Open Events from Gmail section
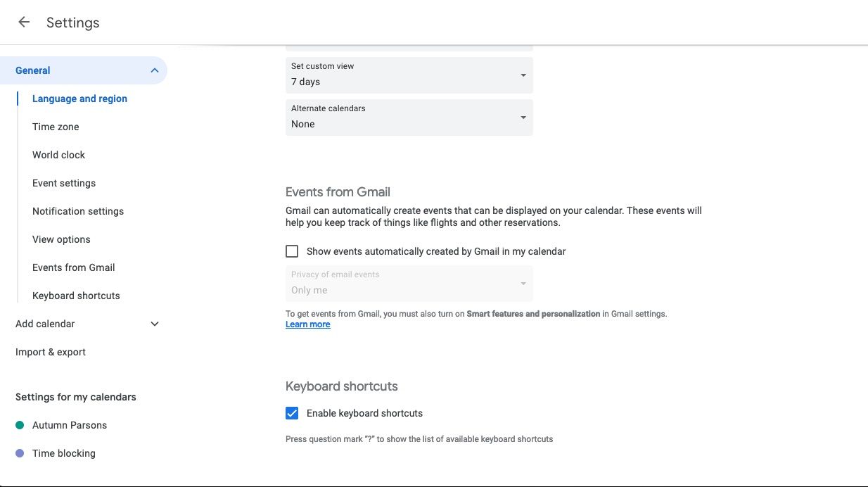This screenshot has height=487, width=868. (x=73, y=267)
